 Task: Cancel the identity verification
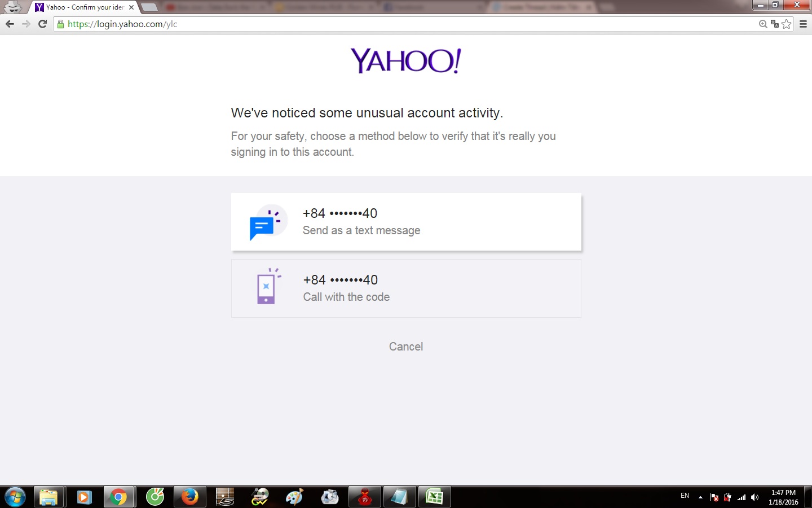tap(406, 347)
